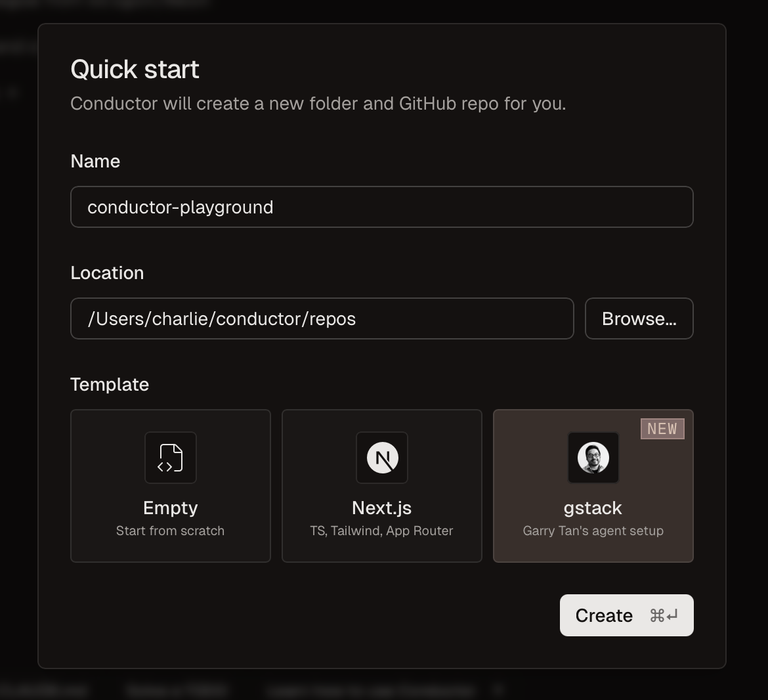
Task: Click the Cmd+Enter shortcut hint in Create
Action: (x=663, y=615)
